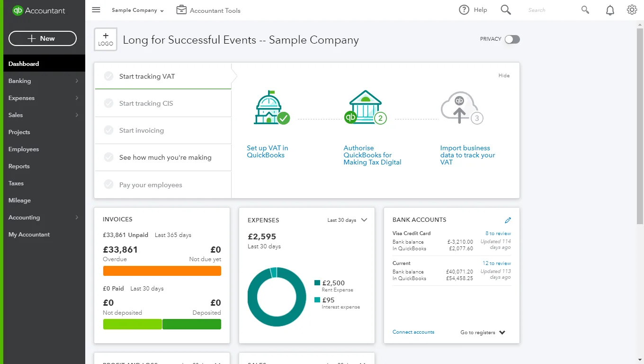Viewport: 644px width, 364px height.
Task: Select the Start tracking CIS step
Action: (x=163, y=103)
